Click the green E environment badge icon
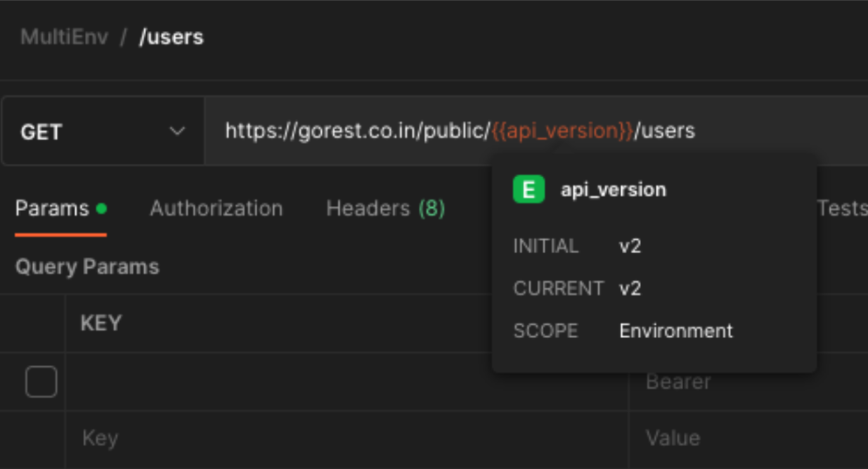This screenshot has width=868, height=469. [529, 190]
